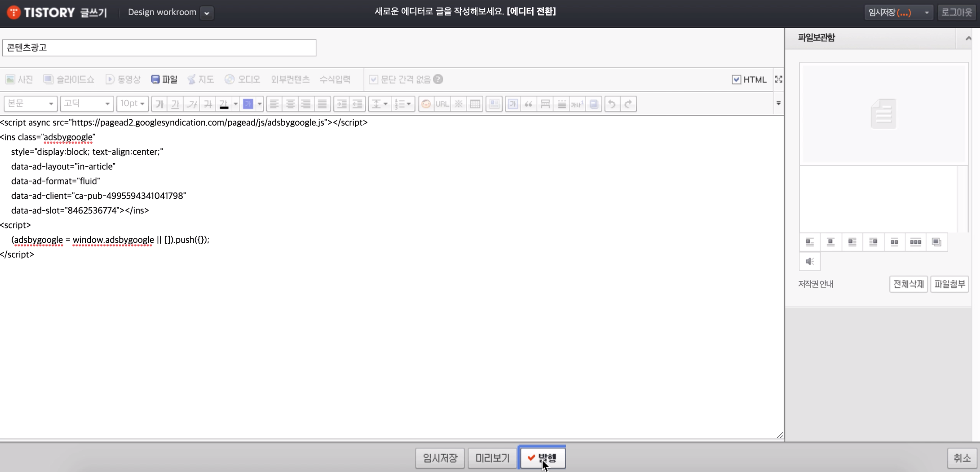Image resolution: width=980 pixels, height=472 pixels.
Task: Toggle 문단 간격 없음 checkbox
Action: coord(373,80)
